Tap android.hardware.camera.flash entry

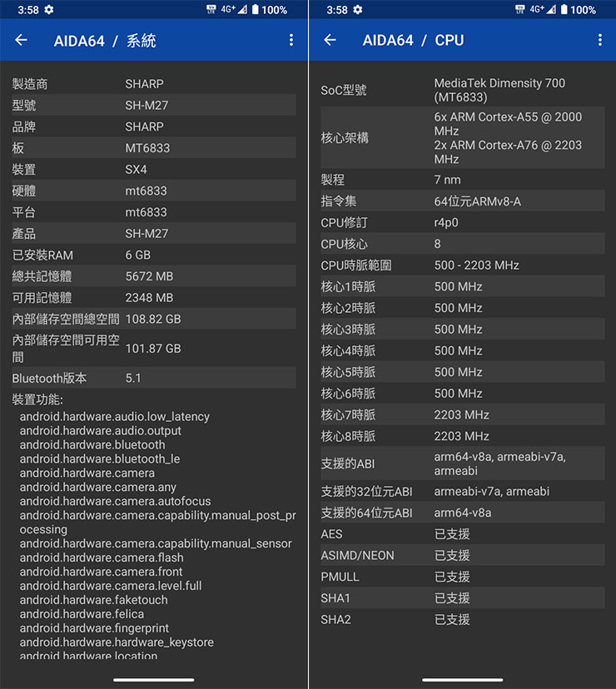tap(102, 558)
